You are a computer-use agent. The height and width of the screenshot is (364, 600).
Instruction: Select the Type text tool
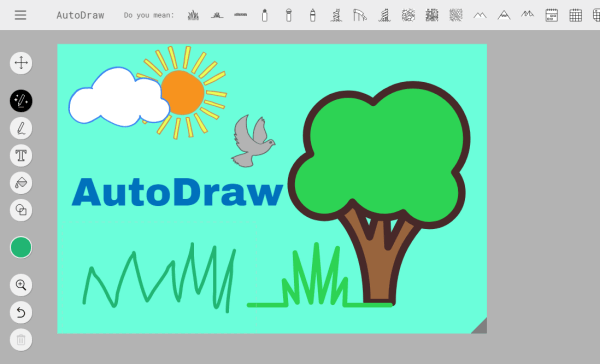pyautogui.click(x=21, y=155)
